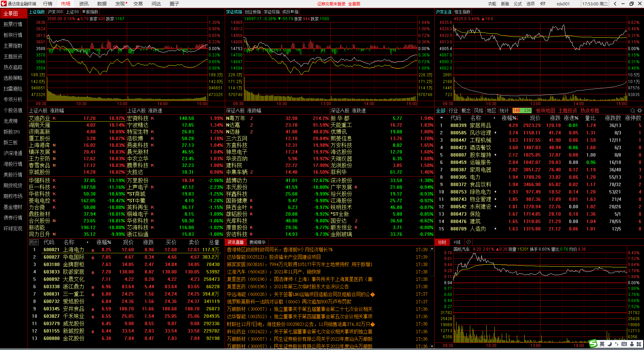The image size is (644, 350).
Task: Expand the sector list dropdown triangle
Action: 441,118
